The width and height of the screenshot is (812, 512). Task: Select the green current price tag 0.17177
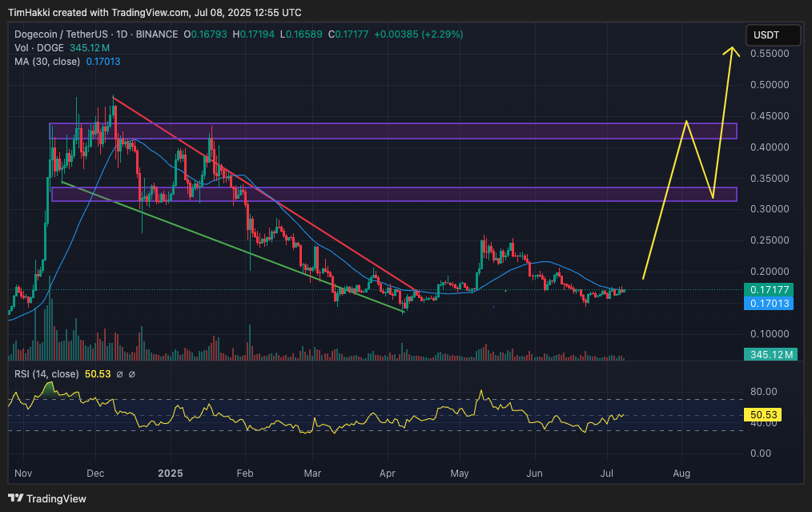(x=772, y=289)
